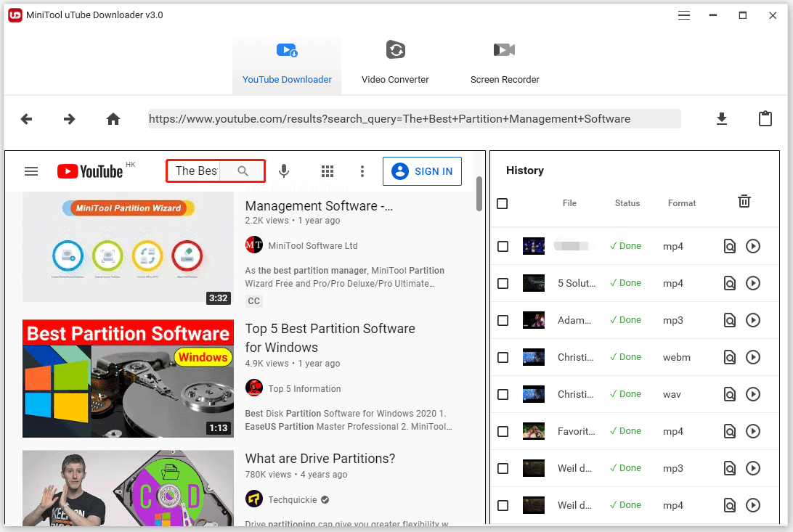Open What are Drive Partitions? video
This screenshot has width=793, height=532.
pyautogui.click(x=320, y=458)
